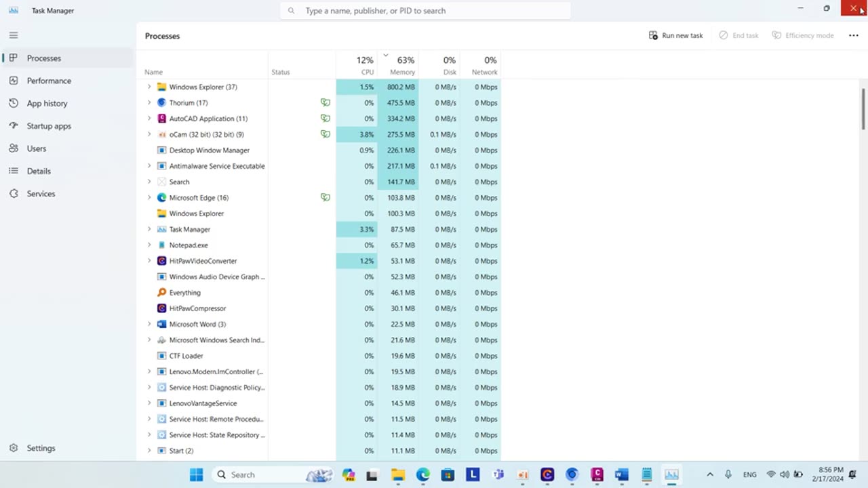Sort processes by CPU column
The width and height of the screenshot is (868, 488).
pos(357,65)
